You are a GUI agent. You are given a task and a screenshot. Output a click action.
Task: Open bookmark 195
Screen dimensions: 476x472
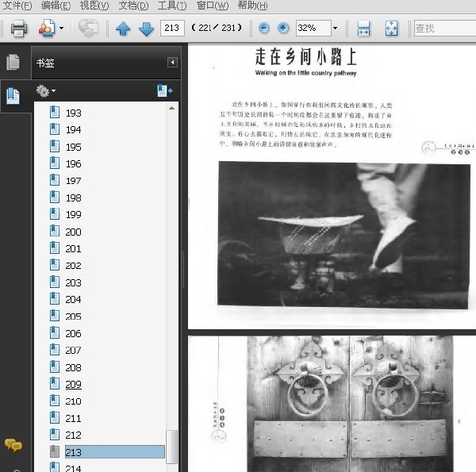(x=74, y=147)
